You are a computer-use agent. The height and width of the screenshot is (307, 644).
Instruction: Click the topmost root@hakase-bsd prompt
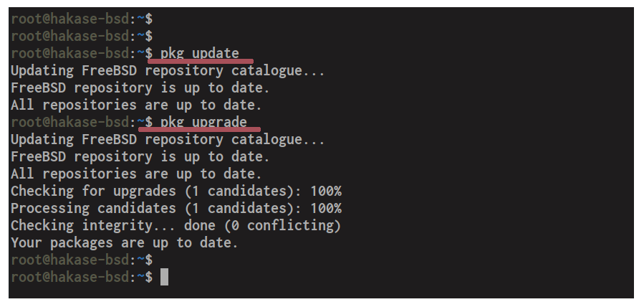coord(82,19)
